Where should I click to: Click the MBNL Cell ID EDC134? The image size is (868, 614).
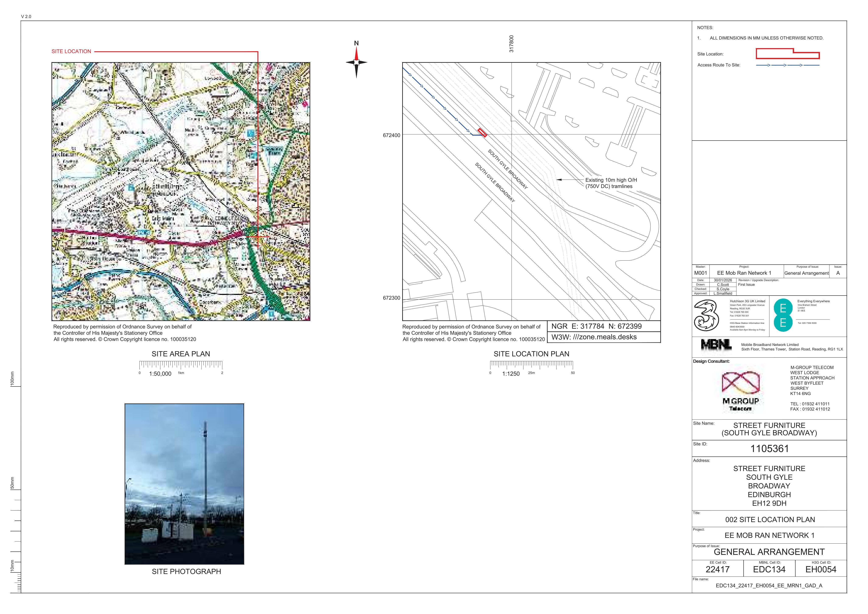click(x=769, y=570)
